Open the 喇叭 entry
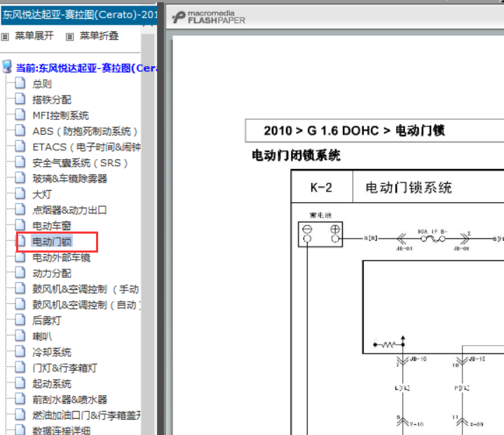The height and width of the screenshot is (435, 504). click(x=42, y=336)
